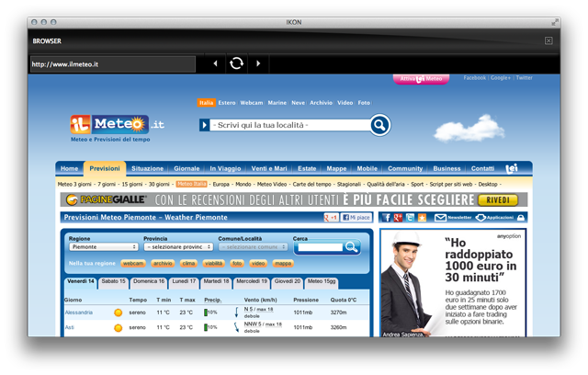Select the Sabato 15 forecast tab
The width and height of the screenshot is (588, 375).
click(114, 283)
